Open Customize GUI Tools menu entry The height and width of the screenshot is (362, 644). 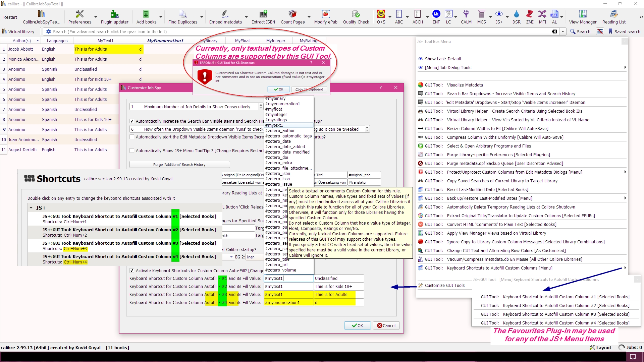tap(444, 285)
